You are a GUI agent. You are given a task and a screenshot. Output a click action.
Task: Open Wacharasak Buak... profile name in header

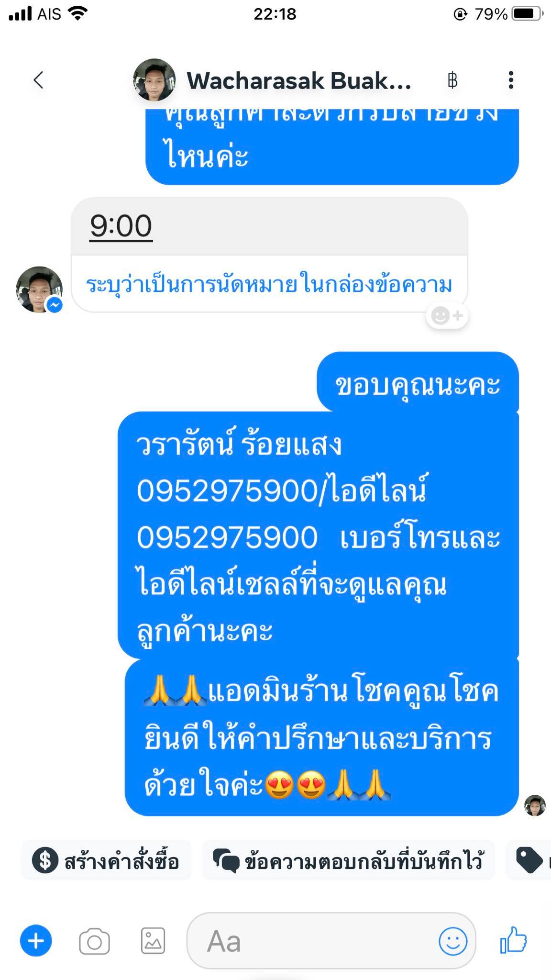pos(299,80)
